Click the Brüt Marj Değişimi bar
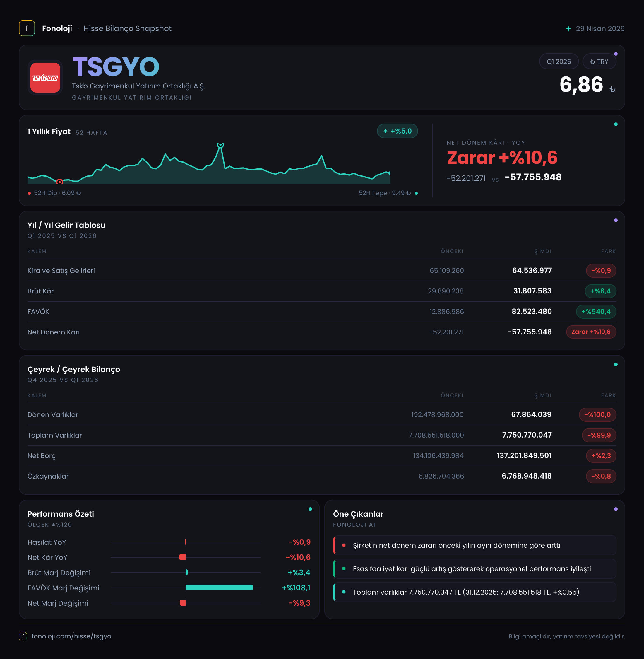 click(x=187, y=572)
